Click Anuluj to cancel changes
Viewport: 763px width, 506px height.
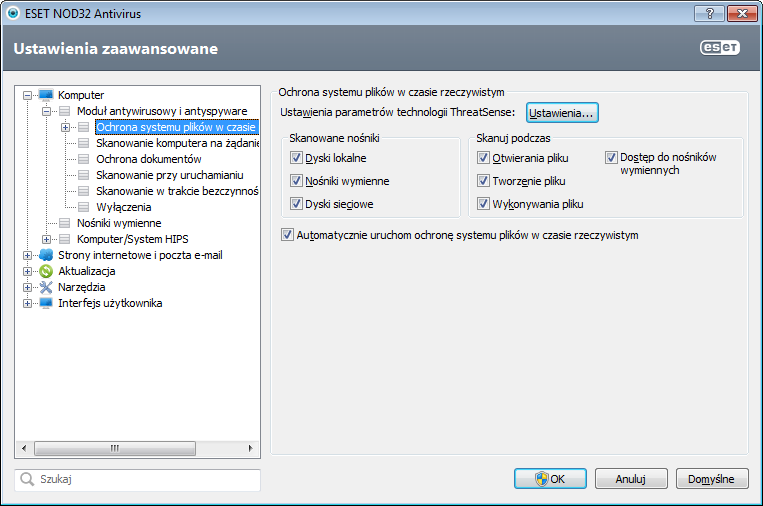(x=631, y=479)
